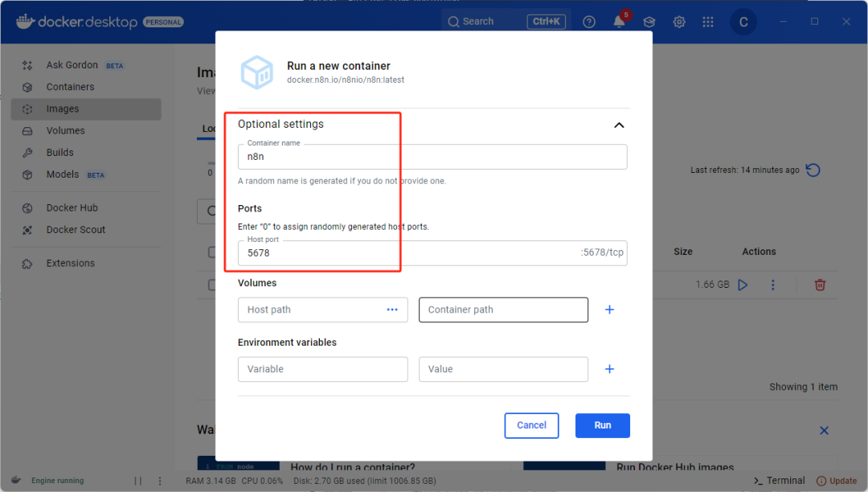Viewport: 868px width, 492px height.
Task: Cancel the new container dialog
Action: click(531, 425)
